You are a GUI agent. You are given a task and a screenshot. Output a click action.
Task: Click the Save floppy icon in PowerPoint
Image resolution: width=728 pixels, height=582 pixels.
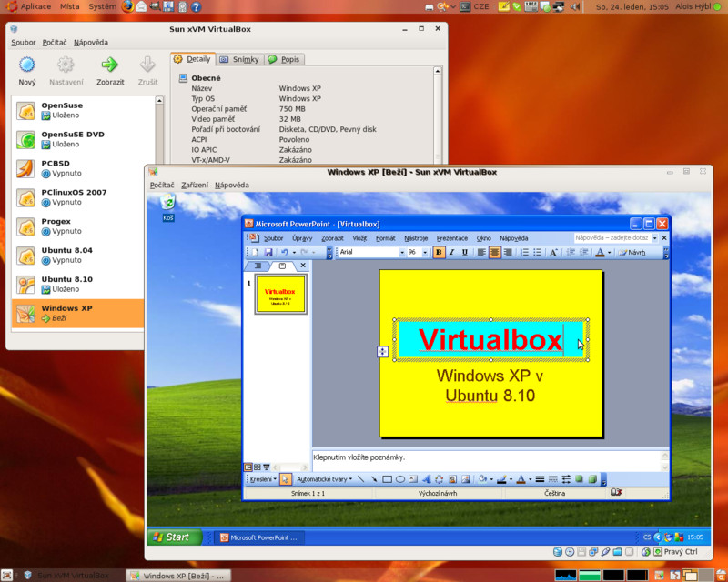[x=268, y=252]
